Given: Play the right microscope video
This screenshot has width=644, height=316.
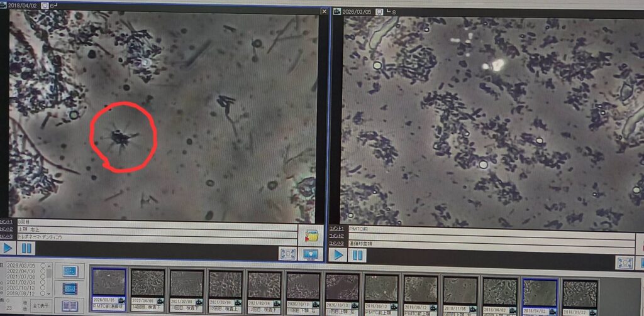Looking at the screenshot, I should (338, 255).
